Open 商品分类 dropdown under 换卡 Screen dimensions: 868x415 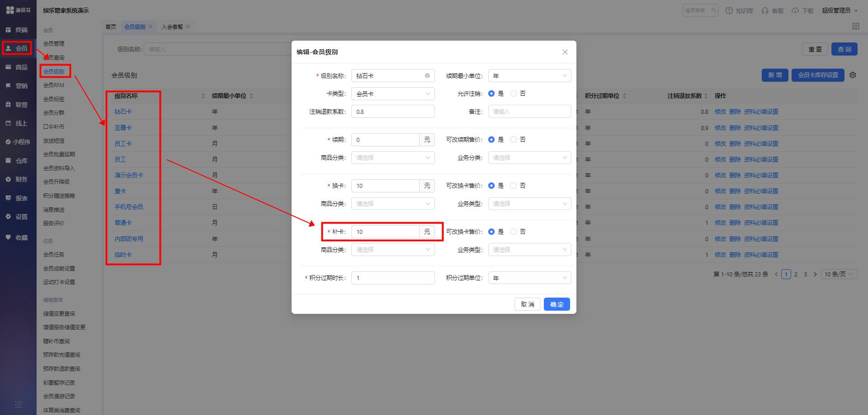pos(393,204)
